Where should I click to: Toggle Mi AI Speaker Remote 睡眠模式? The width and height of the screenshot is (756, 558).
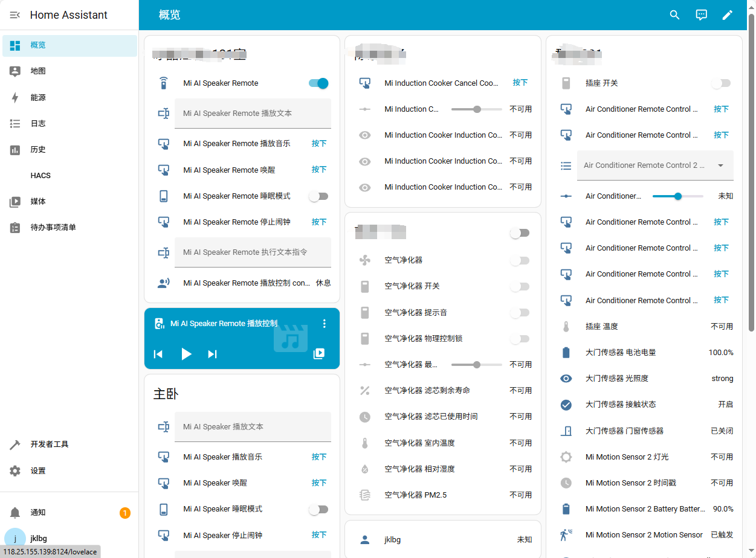click(318, 196)
